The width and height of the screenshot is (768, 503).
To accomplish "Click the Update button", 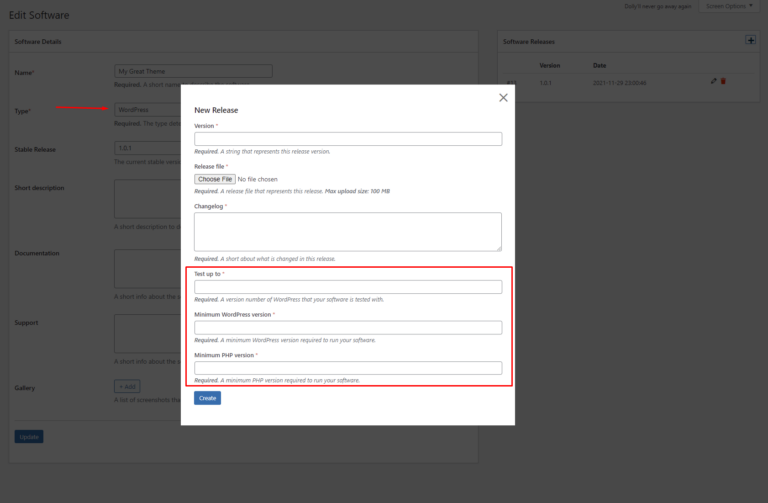I will click(29, 437).
